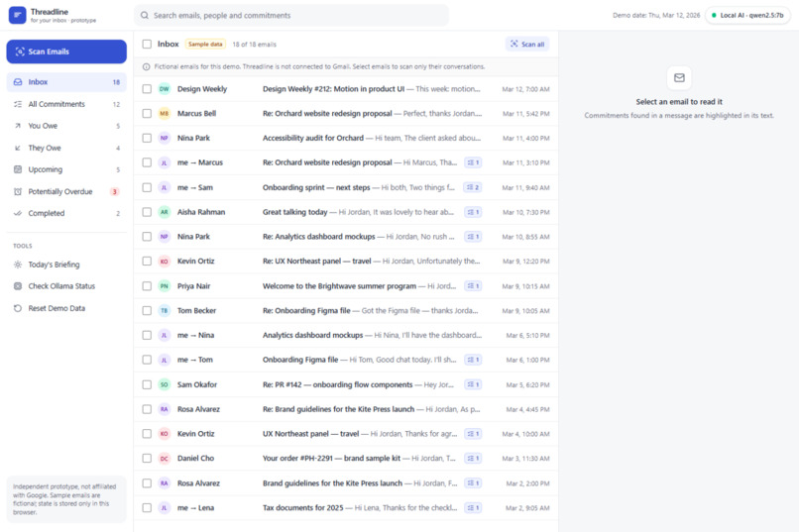Click the search magnifier icon
Viewport: 799px width, 532px height.
[x=145, y=15]
